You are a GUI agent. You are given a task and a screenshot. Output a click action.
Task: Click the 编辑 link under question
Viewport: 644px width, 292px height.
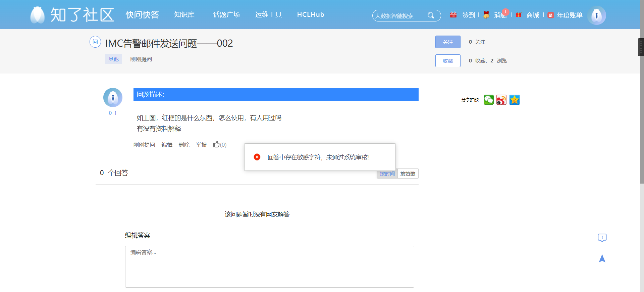(x=167, y=145)
